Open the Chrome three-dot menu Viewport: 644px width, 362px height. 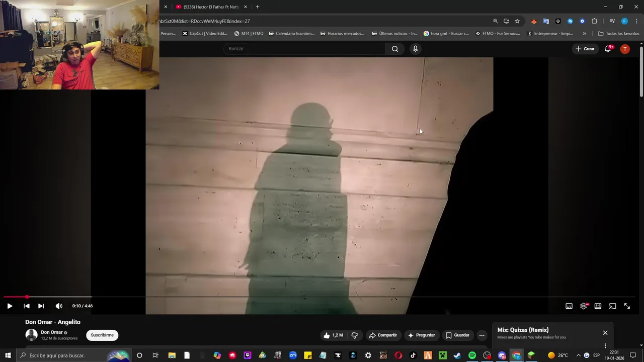[636, 21]
